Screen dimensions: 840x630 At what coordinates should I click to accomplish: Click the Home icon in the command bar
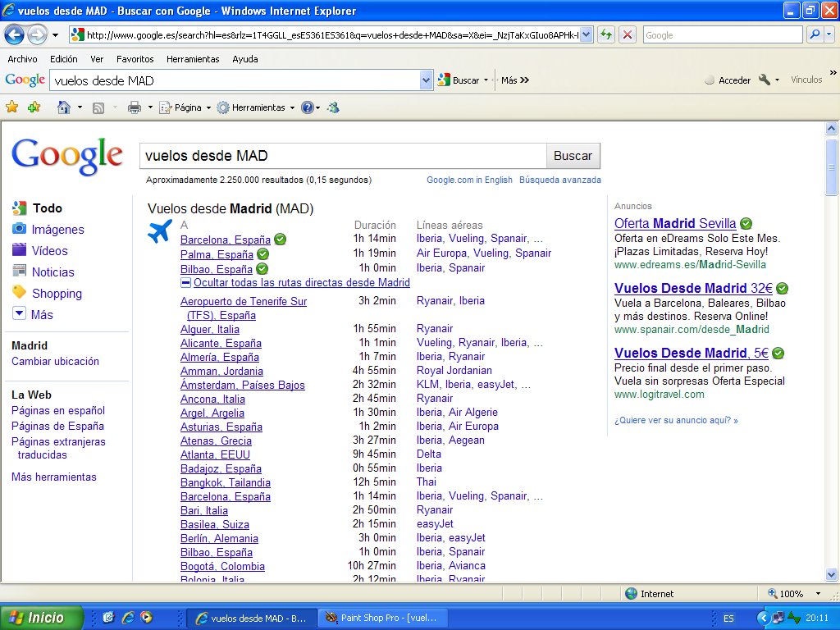click(x=64, y=107)
